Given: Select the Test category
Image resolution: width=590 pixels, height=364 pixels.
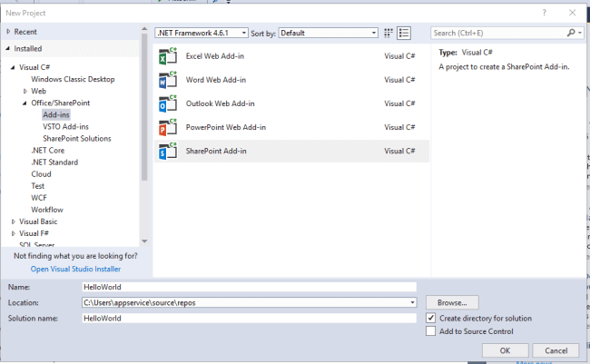Looking at the screenshot, I should (x=37, y=186).
